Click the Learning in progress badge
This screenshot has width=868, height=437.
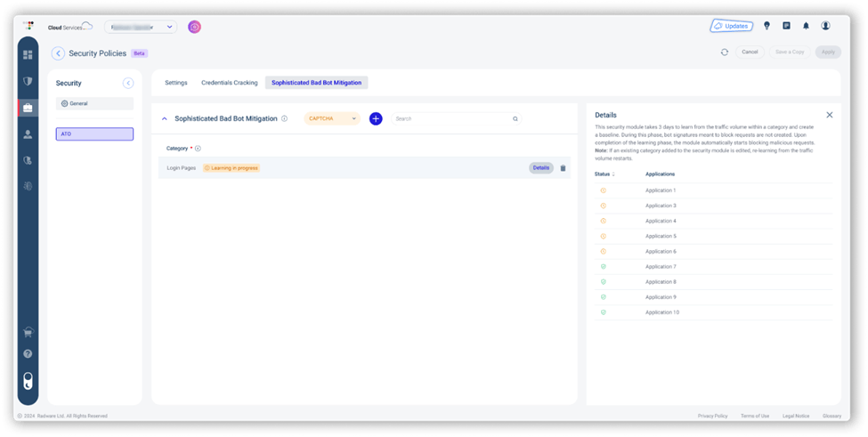point(231,167)
